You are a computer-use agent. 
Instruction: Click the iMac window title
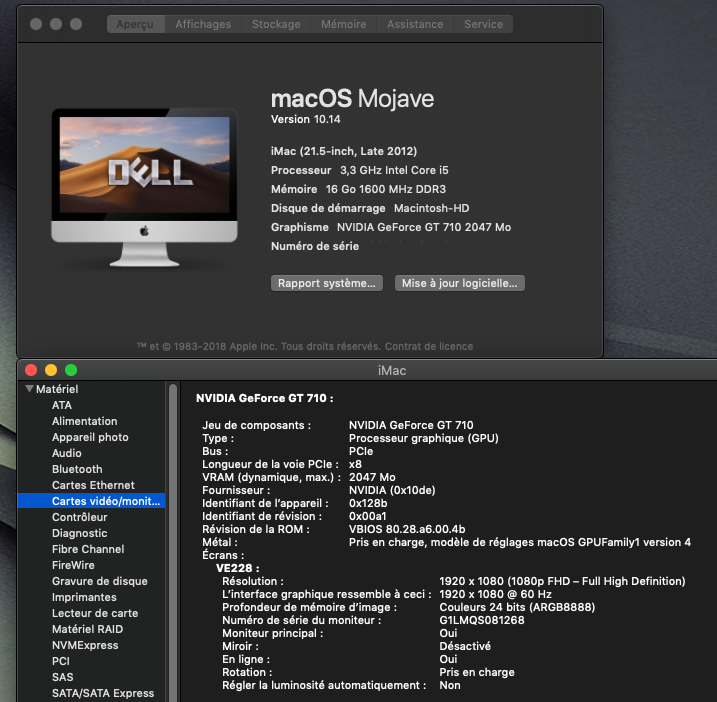tap(392, 370)
